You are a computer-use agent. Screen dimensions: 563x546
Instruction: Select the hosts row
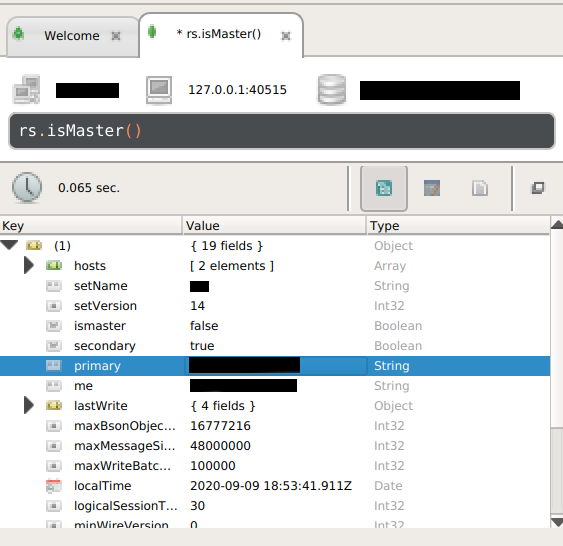275,266
